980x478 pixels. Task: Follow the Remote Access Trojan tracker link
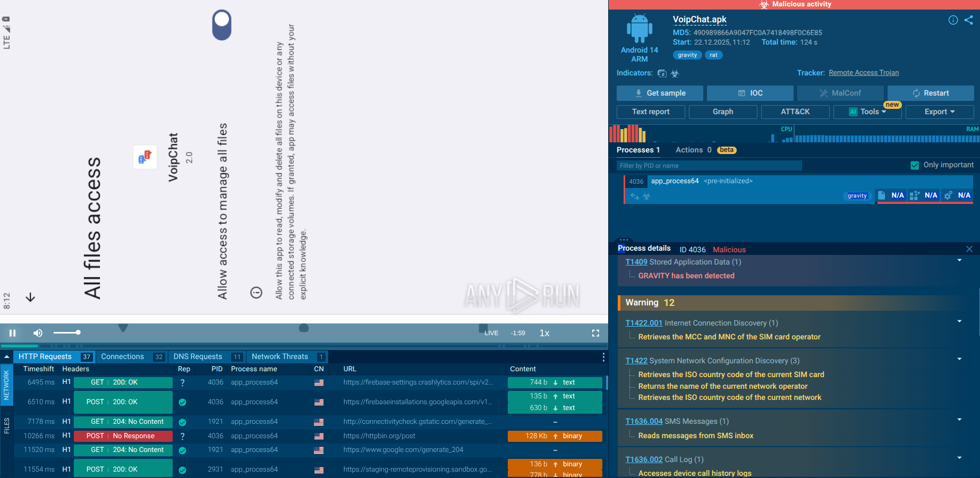(864, 73)
